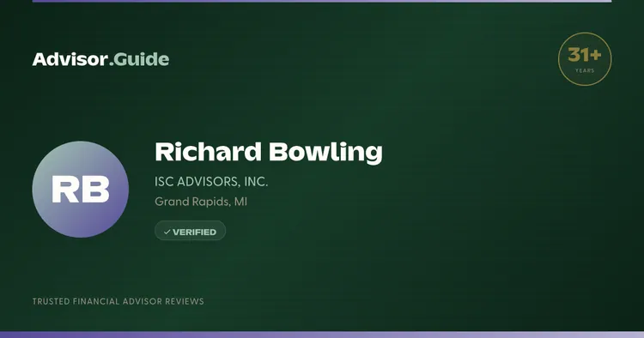Click the location Grand Rapids, MI
This screenshot has height=338, width=644.
[201, 202]
